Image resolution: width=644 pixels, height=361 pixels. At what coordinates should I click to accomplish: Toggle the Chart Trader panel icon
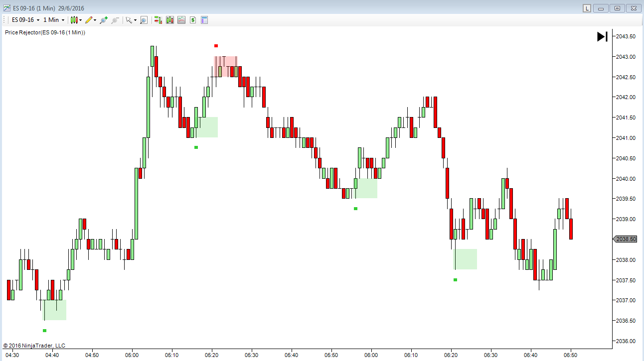coord(158,20)
